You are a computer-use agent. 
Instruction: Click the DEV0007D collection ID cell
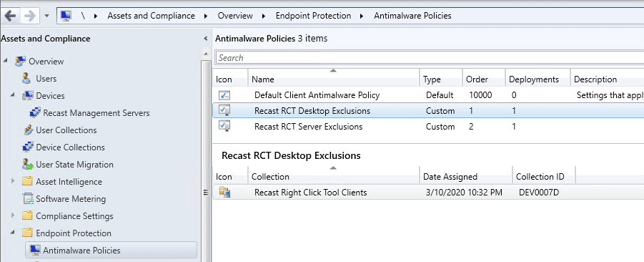point(539,192)
